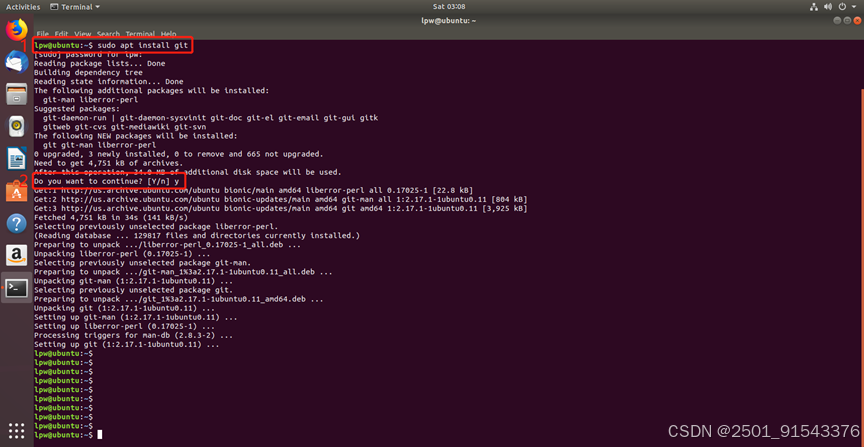The height and width of the screenshot is (447, 864).
Task: Click the 'Get:2' git-man download line
Action: (280, 199)
